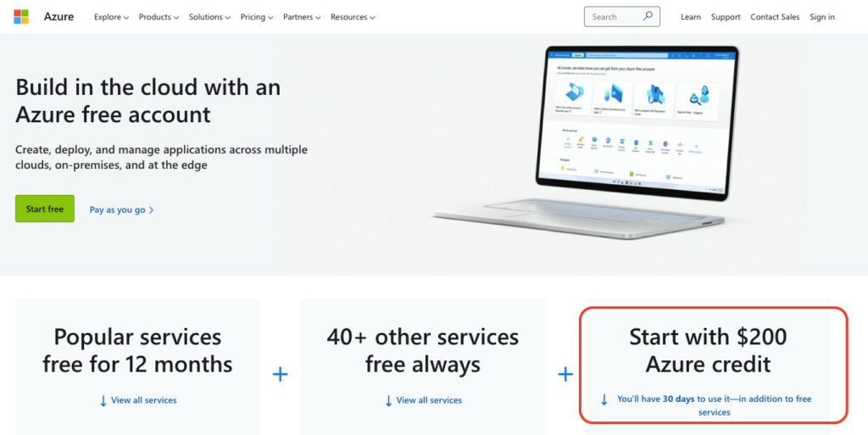Click the laptop portal image
This screenshot has height=435, width=868.
pyautogui.click(x=587, y=142)
